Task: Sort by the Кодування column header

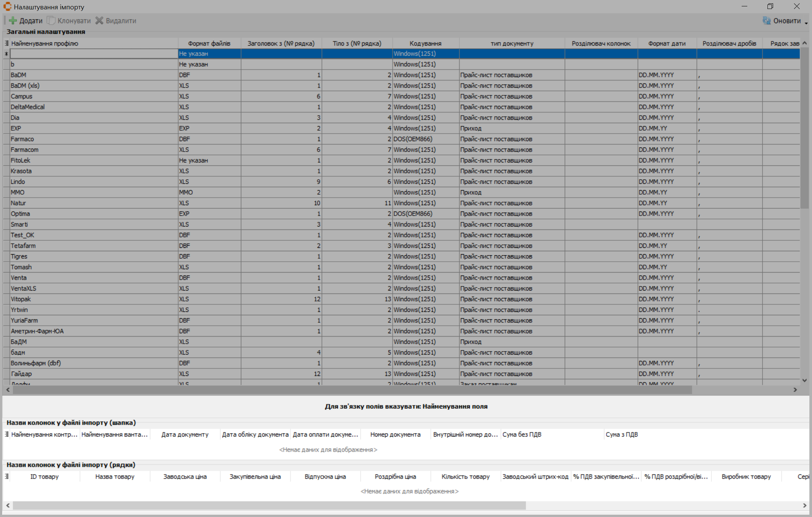Action: 425,43
